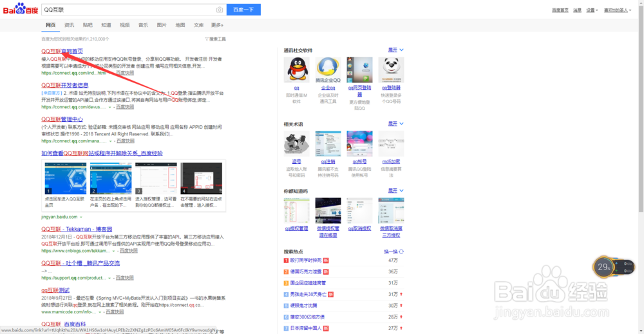
Task: Click the panda qq登陆器 icon
Action: (391, 70)
